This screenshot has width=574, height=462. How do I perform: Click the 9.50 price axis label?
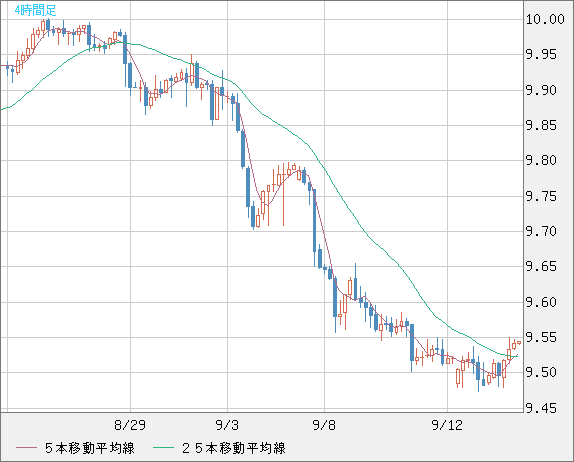(x=541, y=372)
